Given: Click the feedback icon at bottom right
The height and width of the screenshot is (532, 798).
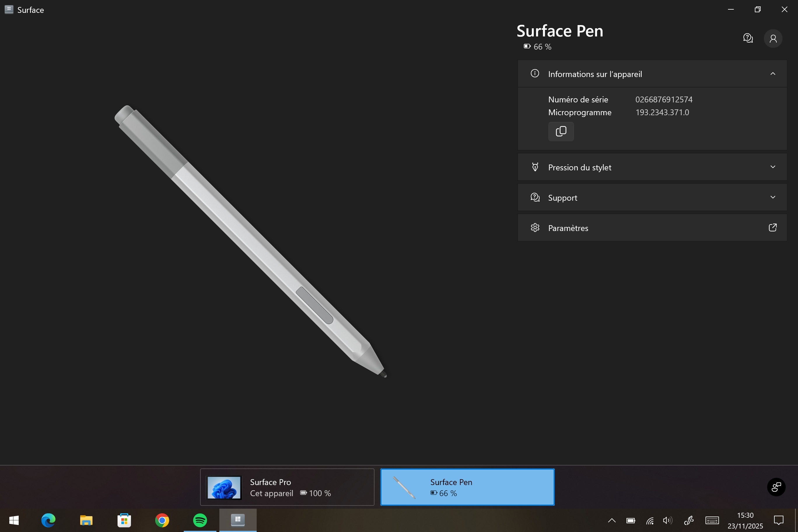Looking at the screenshot, I should pyautogui.click(x=776, y=487).
